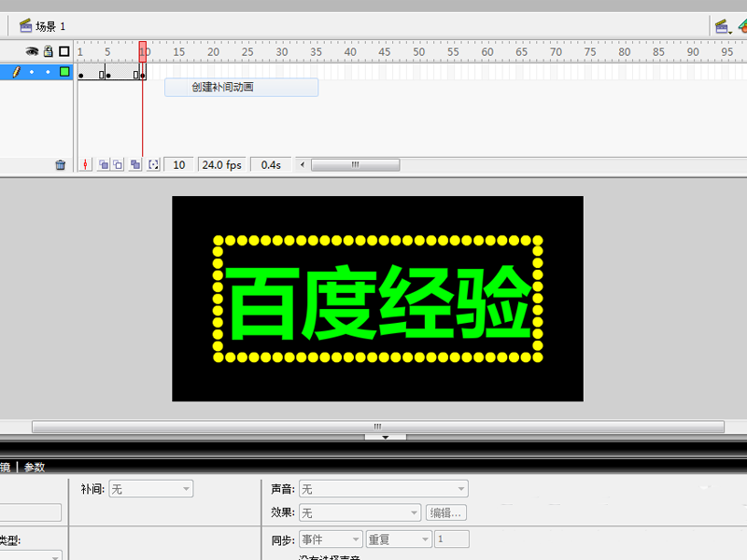
Task: Open the 效果 effect dropdown
Action: [360, 512]
